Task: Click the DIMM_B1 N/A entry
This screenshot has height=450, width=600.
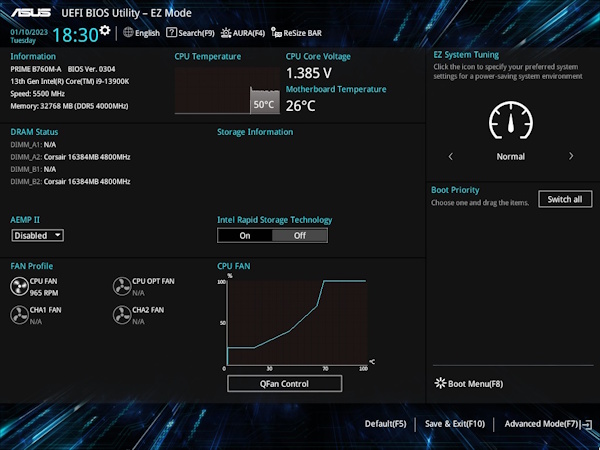Action: pos(33,169)
